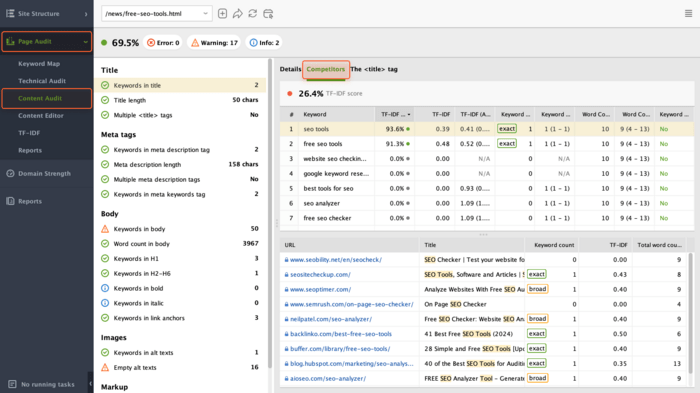Click the Total word count column header

point(659,245)
